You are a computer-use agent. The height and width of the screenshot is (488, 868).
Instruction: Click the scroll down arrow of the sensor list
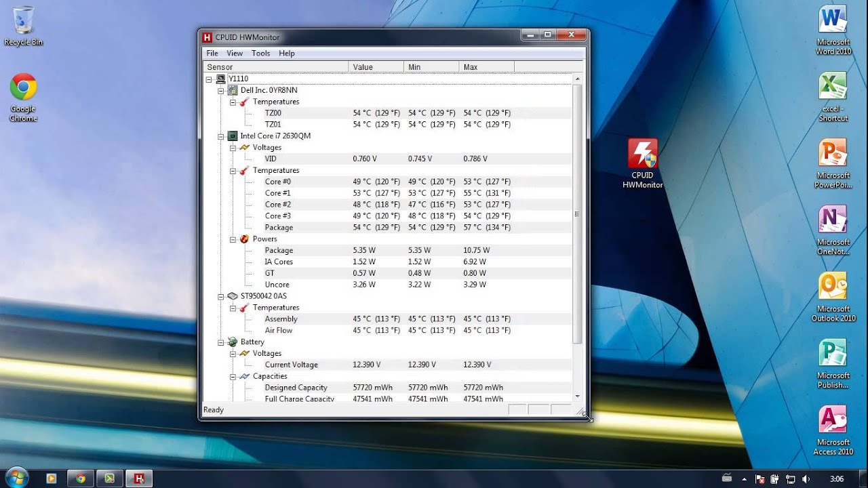click(577, 396)
